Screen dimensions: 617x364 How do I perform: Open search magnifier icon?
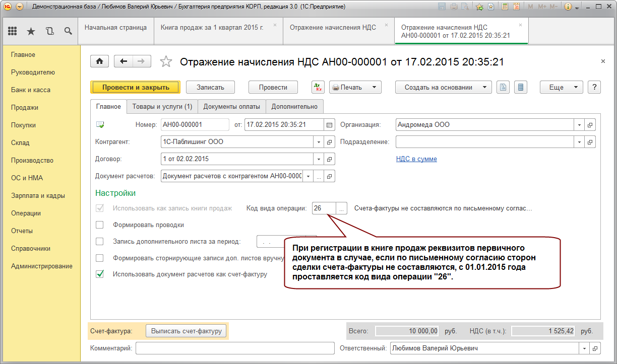(x=68, y=31)
